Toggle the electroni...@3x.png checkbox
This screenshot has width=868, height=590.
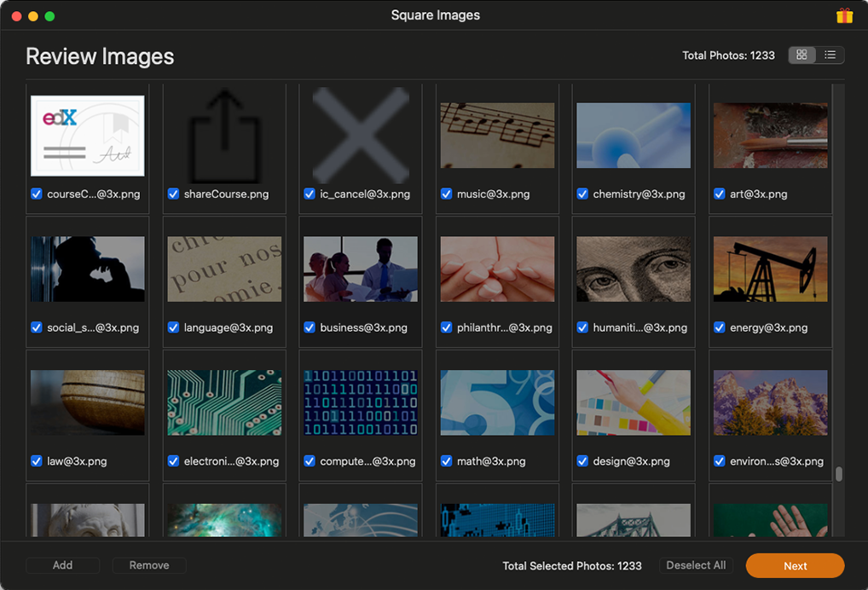[x=173, y=461]
